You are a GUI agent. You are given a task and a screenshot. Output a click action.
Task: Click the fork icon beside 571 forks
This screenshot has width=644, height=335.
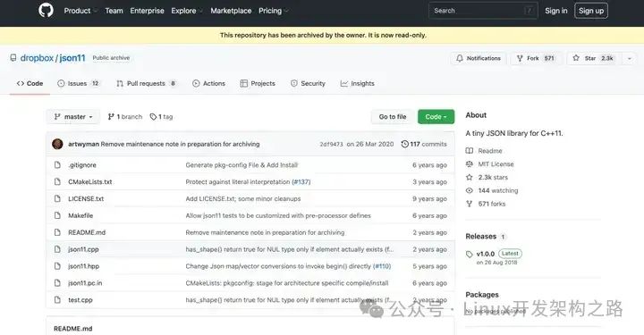point(470,204)
